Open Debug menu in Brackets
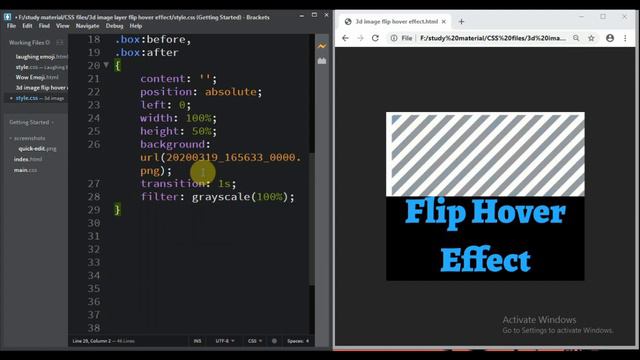 pyautogui.click(x=114, y=26)
